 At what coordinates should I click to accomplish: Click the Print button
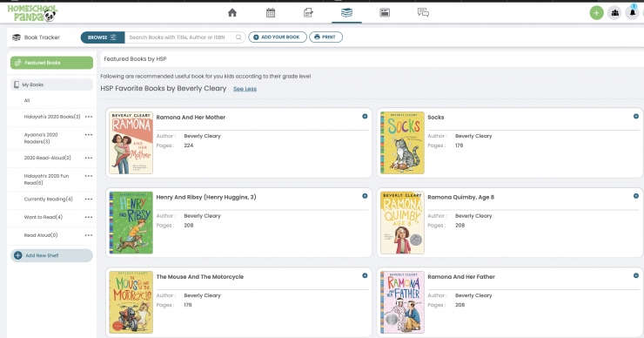pyautogui.click(x=325, y=37)
